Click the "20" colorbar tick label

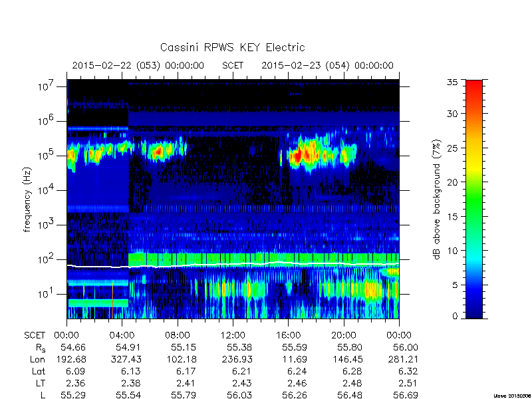pyautogui.click(x=453, y=182)
